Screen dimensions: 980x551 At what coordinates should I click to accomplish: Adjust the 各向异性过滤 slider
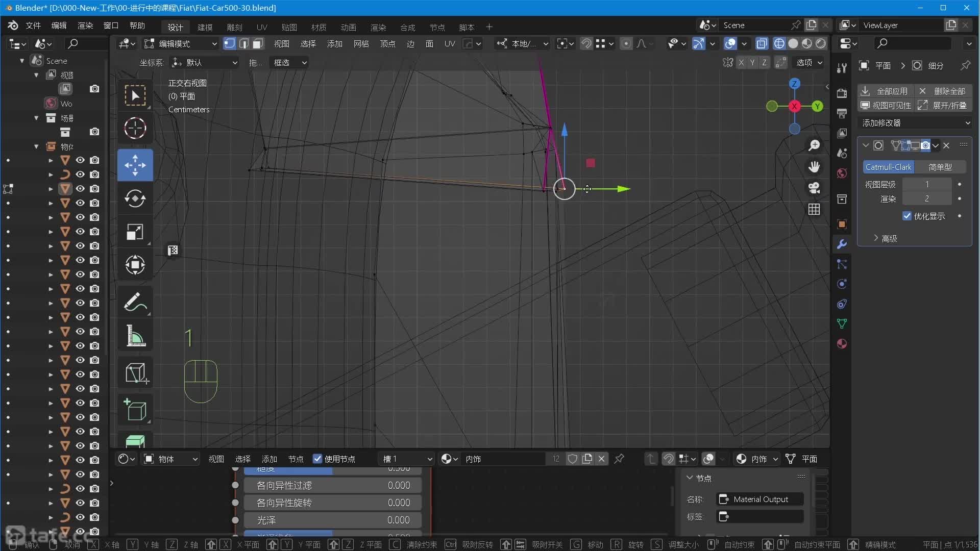tap(333, 485)
